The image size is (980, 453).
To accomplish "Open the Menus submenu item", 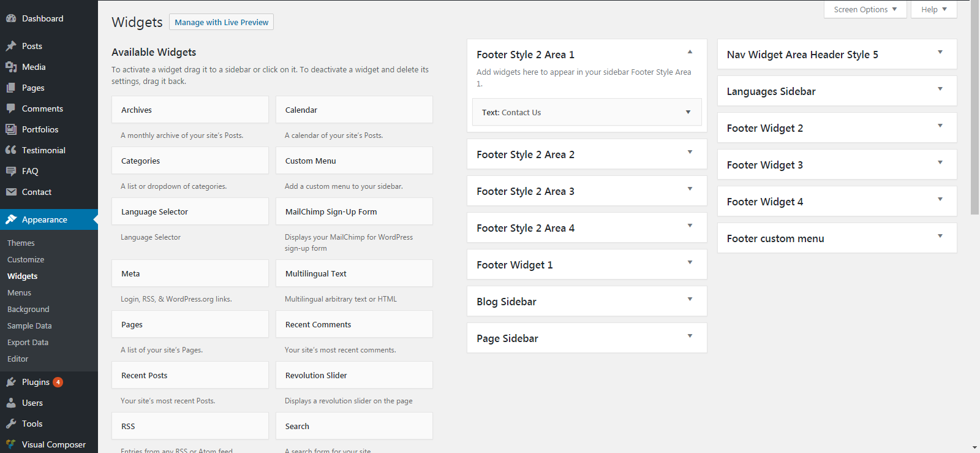I will click(x=19, y=293).
